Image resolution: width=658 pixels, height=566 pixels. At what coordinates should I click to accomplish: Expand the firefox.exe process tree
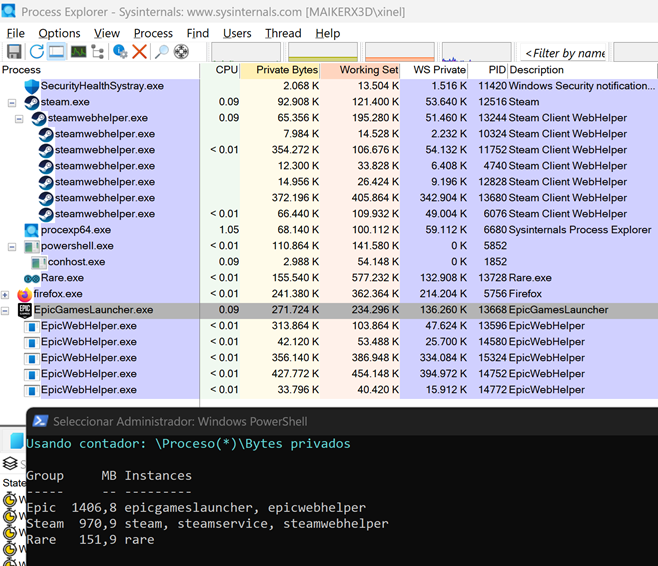tap(5, 295)
